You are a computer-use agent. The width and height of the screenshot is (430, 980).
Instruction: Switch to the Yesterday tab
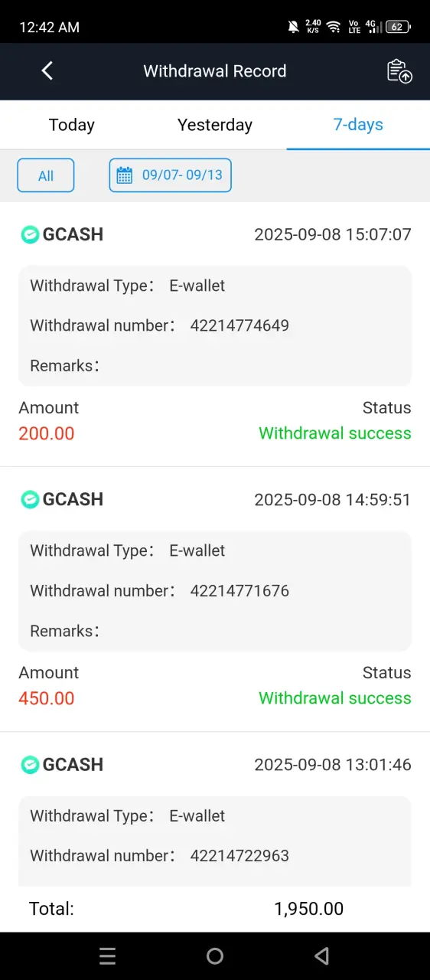(215, 125)
